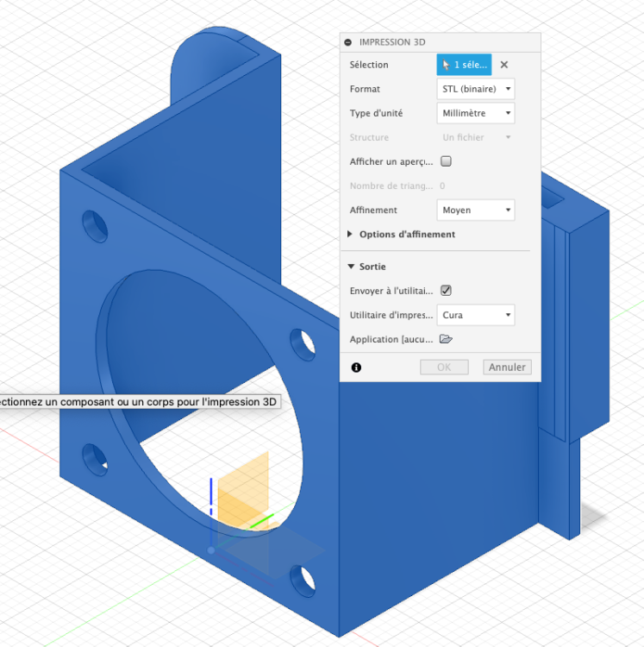Click the IMPRESSION 3D dialog title bar

point(440,42)
